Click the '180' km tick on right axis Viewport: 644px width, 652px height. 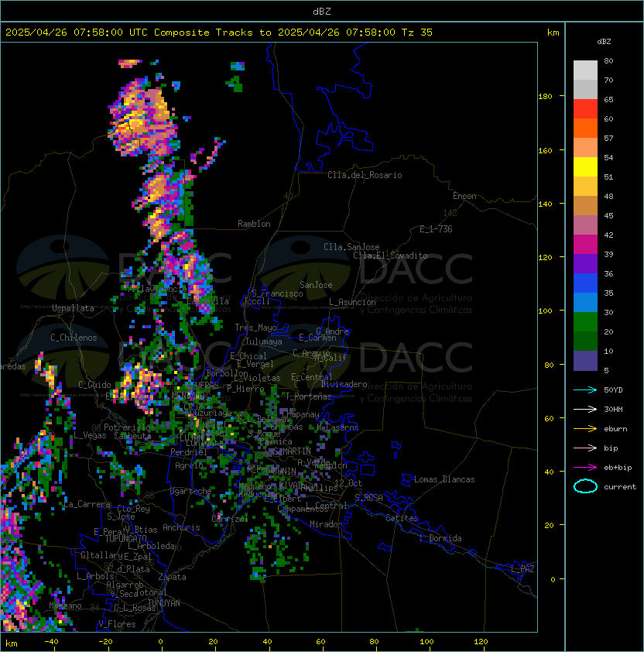tap(545, 97)
